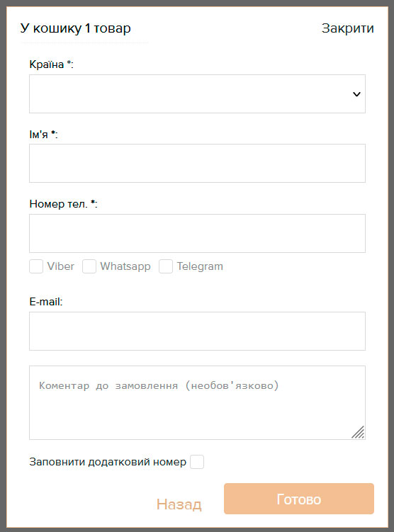Screen dimensions: 394x532
Task: Toggle the Заповнити додатковий номер checkbox
Action: click(197, 462)
